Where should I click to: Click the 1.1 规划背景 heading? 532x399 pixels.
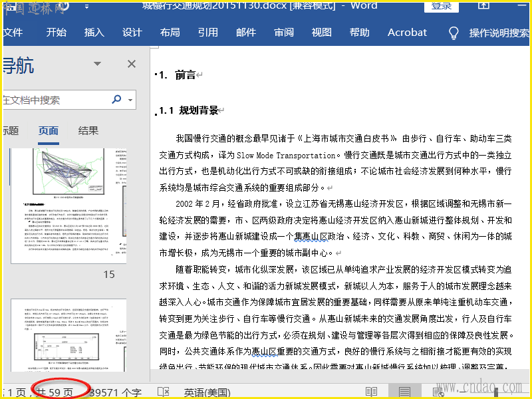(x=189, y=110)
